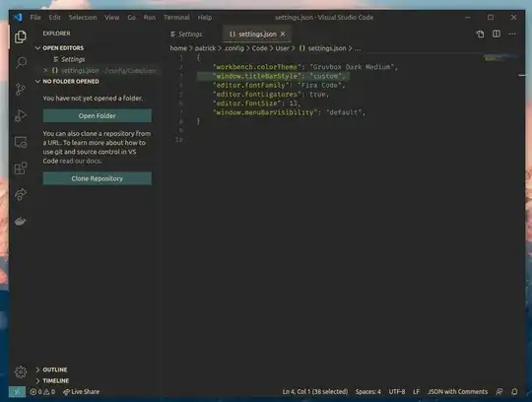
Task: Click .config in the breadcrumb path
Action: (233, 48)
